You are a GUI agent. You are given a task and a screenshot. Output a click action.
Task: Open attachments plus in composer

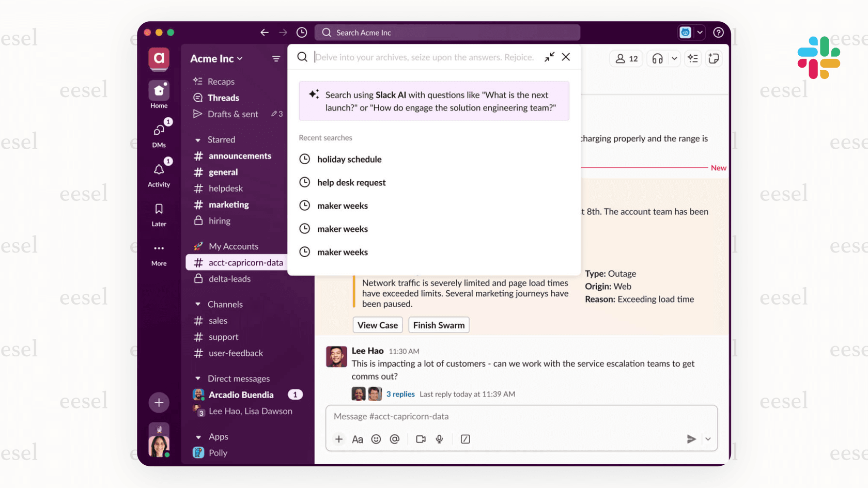[x=339, y=439]
